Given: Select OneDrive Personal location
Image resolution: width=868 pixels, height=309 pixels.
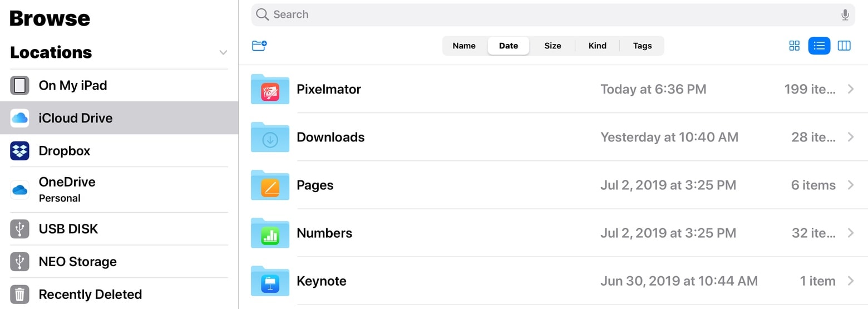Looking at the screenshot, I should point(67,189).
